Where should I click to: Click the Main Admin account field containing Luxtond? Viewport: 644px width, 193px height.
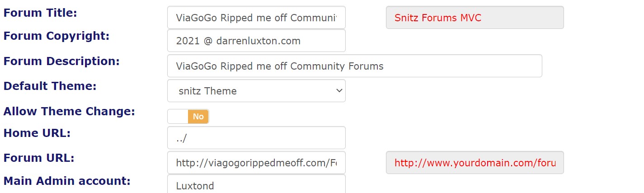point(256,184)
